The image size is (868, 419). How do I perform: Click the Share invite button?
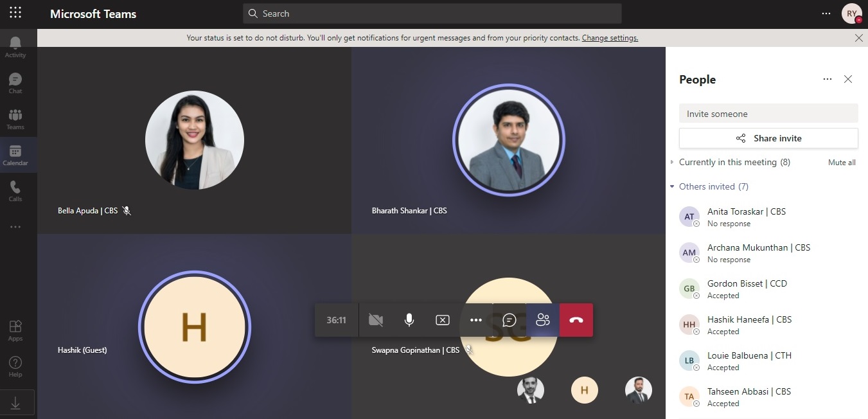tap(768, 138)
